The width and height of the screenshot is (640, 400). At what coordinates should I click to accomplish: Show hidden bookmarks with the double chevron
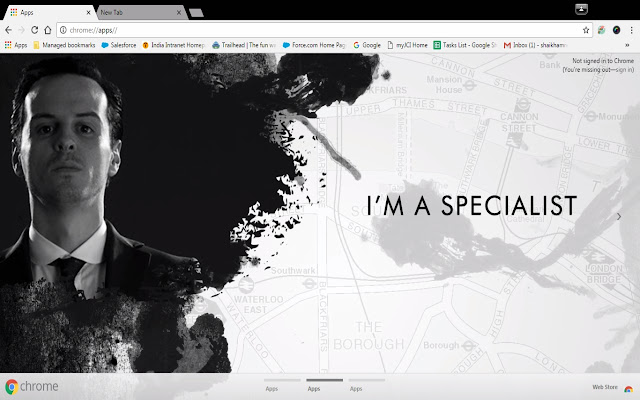tap(627, 45)
